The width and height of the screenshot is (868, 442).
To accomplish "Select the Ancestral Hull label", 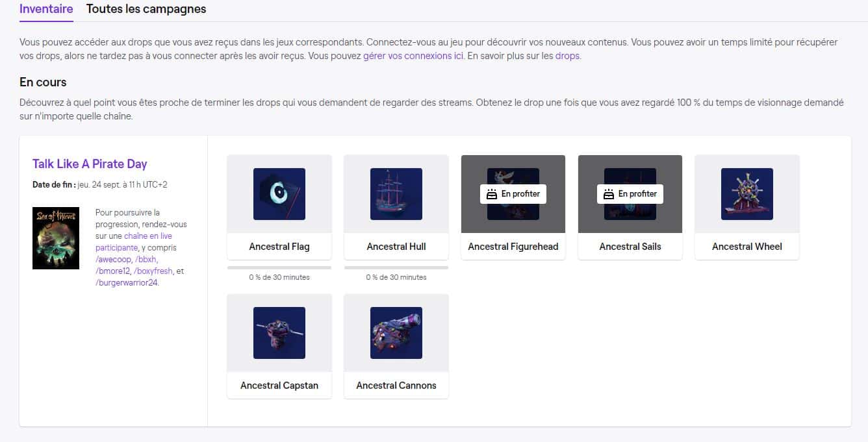I will [396, 247].
